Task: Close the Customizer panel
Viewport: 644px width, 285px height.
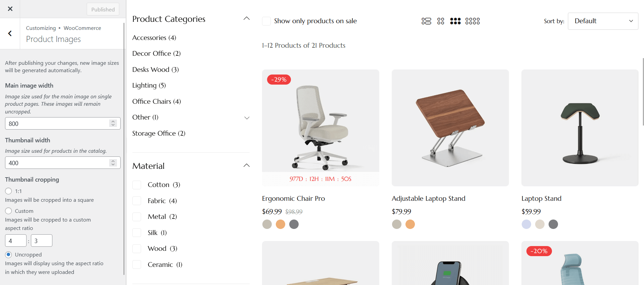Action: point(10,9)
